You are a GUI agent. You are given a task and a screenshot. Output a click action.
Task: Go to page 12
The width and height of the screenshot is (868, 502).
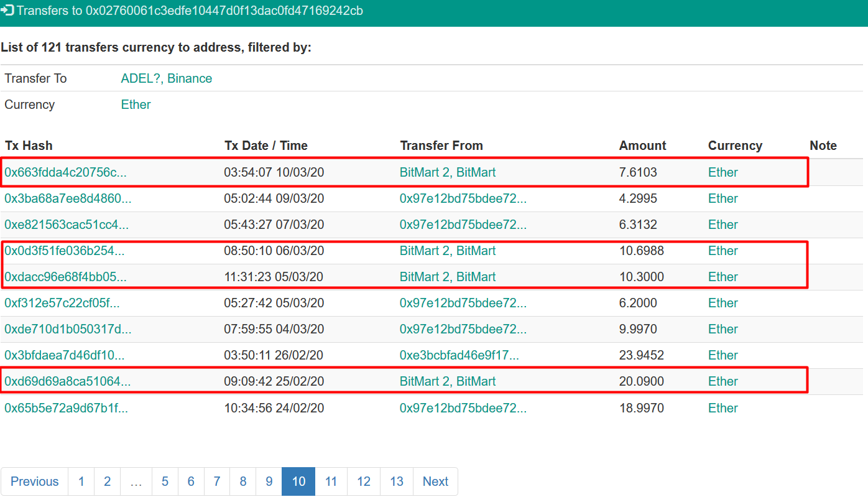click(364, 481)
